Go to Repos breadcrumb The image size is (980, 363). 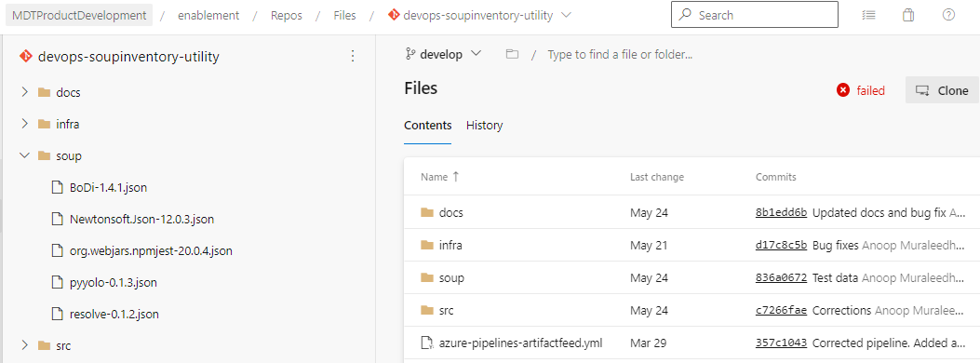(287, 16)
